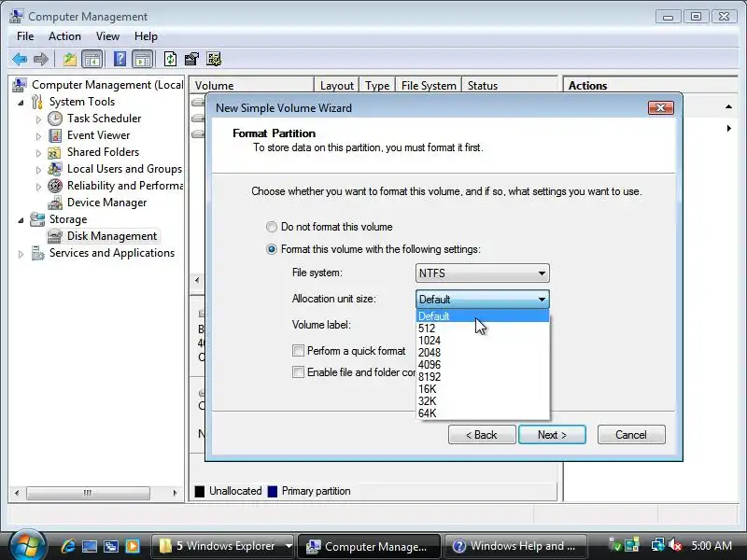This screenshot has width=747, height=560.
Task: Sort by the File System column header
Action: coord(429,85)
